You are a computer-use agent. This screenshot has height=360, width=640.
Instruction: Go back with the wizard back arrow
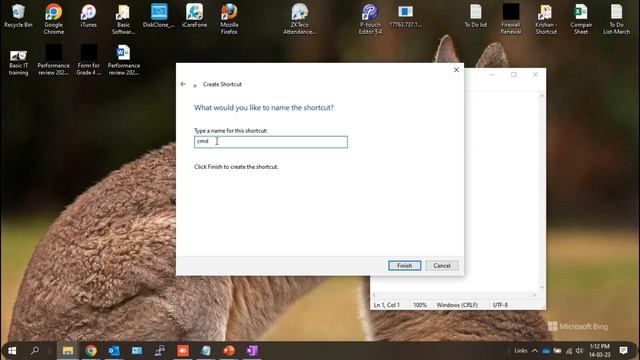183,84
